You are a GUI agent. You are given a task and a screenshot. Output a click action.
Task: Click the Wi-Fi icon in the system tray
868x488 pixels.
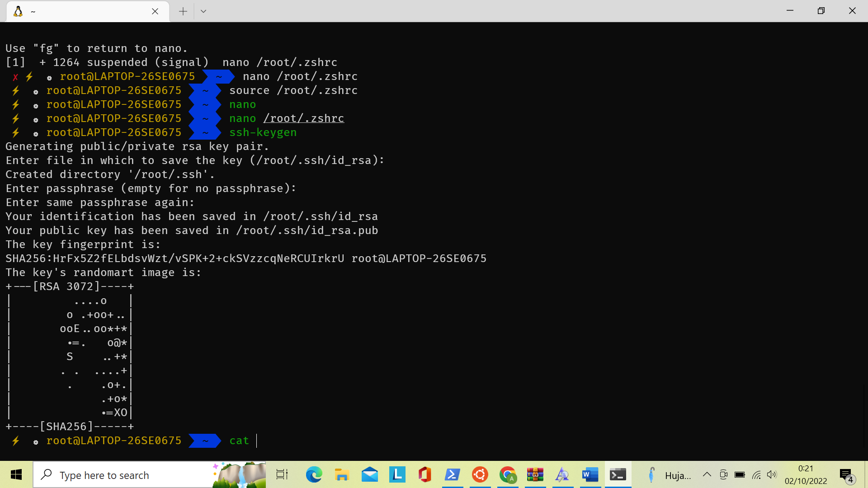point(757,474)
